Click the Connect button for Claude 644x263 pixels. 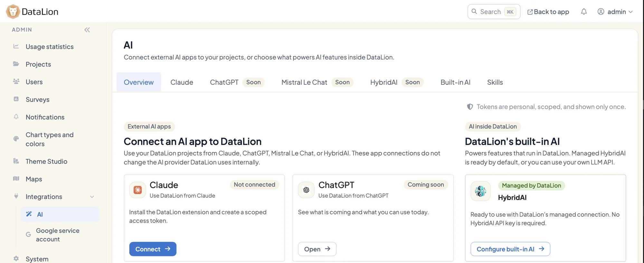pyautogui.click(x=153, y=249)
